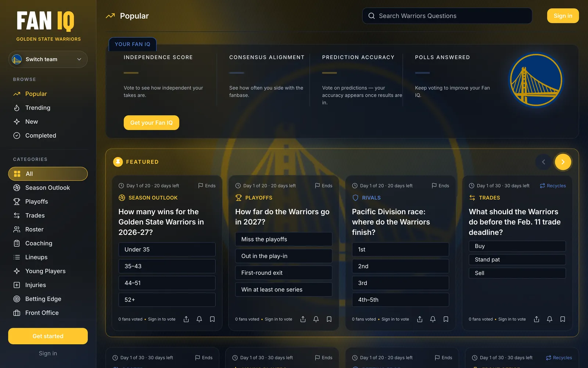Viewport: 588px width, 368px height.
Task: Bookmark the Pacific Division race poll
Action: point(446,319)
